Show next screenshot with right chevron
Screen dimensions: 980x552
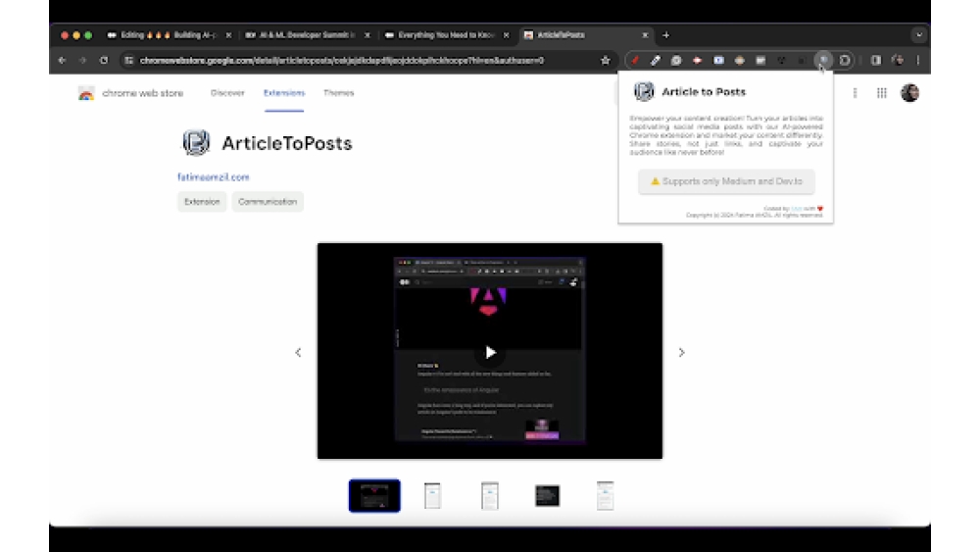tap(682, 353)
